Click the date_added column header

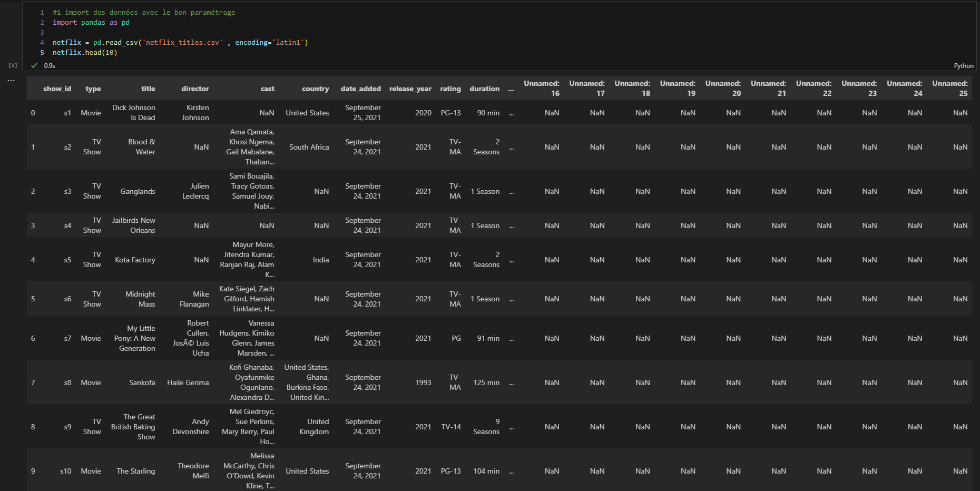pos(360,89)
